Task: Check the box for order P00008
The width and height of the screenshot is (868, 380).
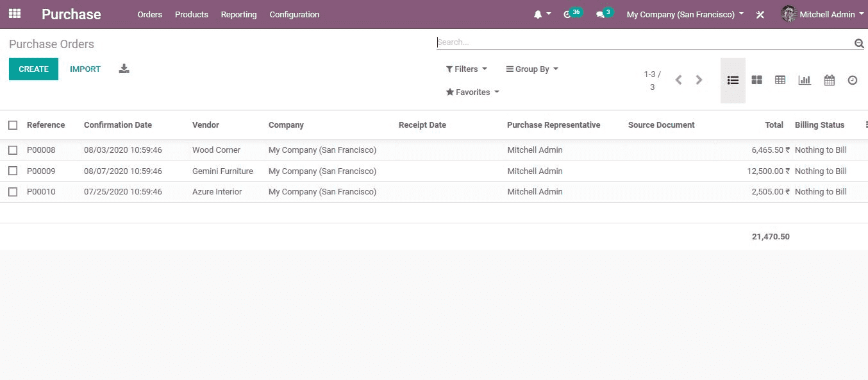Action: [13, 150]
